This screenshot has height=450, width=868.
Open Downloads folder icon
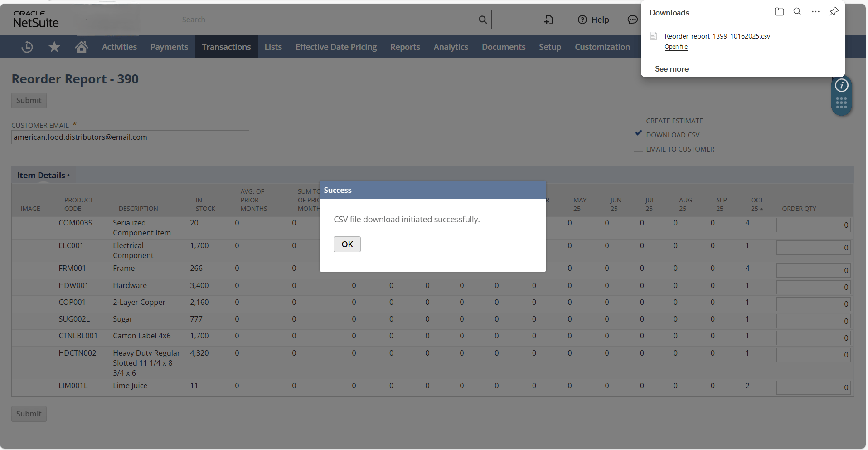click(779, 12)
